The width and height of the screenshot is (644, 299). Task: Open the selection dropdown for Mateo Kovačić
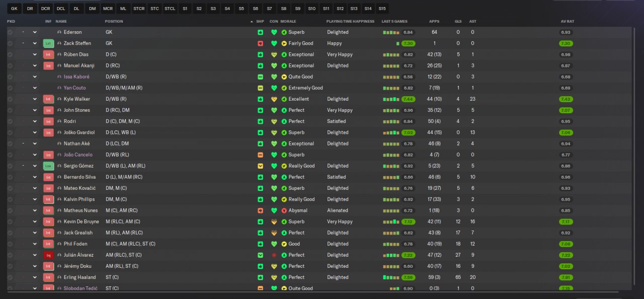[x=35, y=188]
